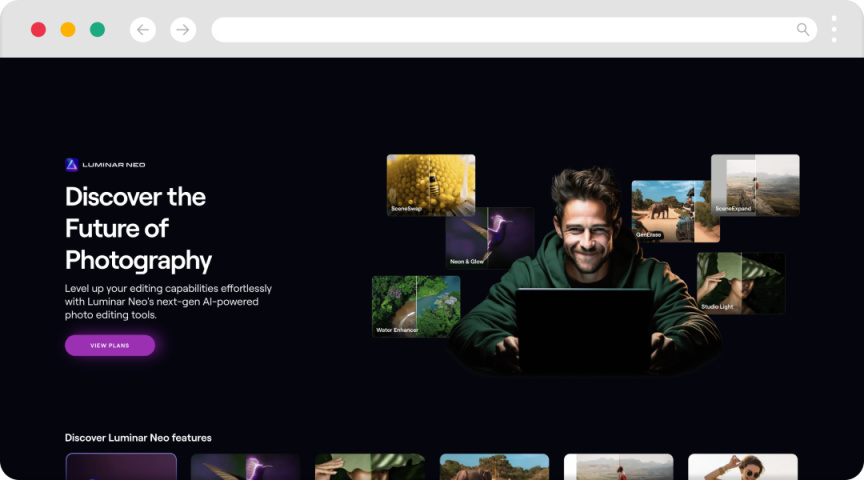This screenshot has width=864, height=480.
Task: Click the "Level up your editing capabilities" paragraph
Action: pyautogui.click(x=168, y=301)
